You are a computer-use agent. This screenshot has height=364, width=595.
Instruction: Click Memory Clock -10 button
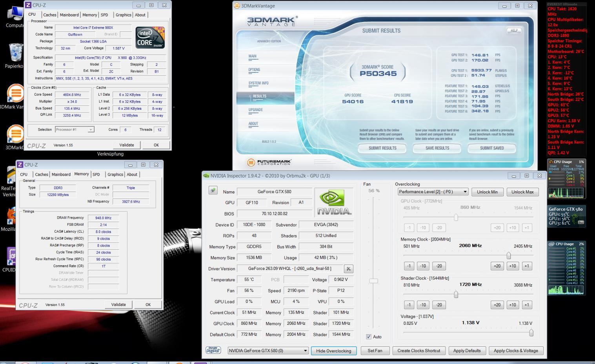[x=423, y=266]
